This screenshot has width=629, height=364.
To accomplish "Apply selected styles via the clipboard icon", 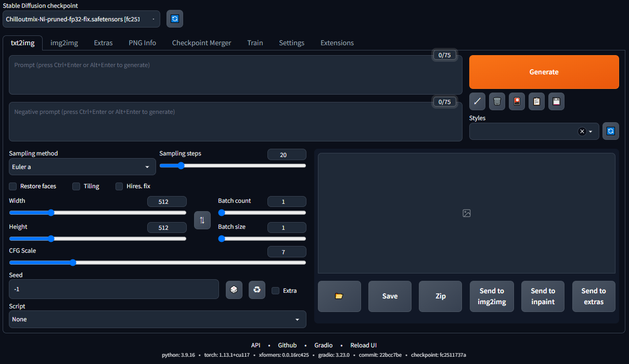I will [x=536, y=101].
